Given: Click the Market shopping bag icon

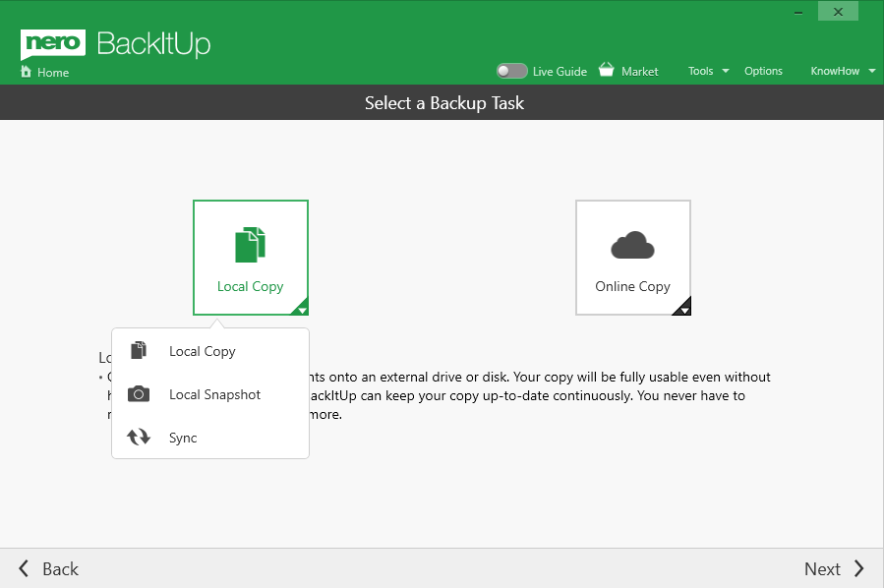Looking at the screenshot, I should [x=607, y=70].
